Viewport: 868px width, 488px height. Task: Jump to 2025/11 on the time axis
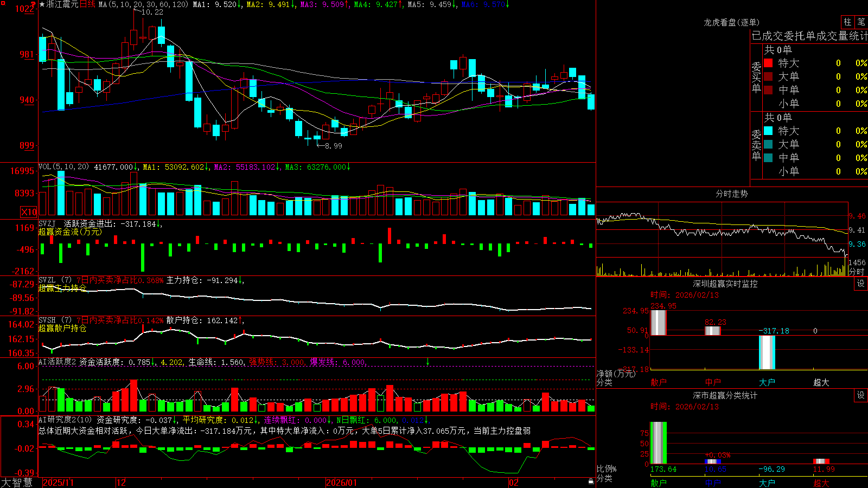(58, 483)
